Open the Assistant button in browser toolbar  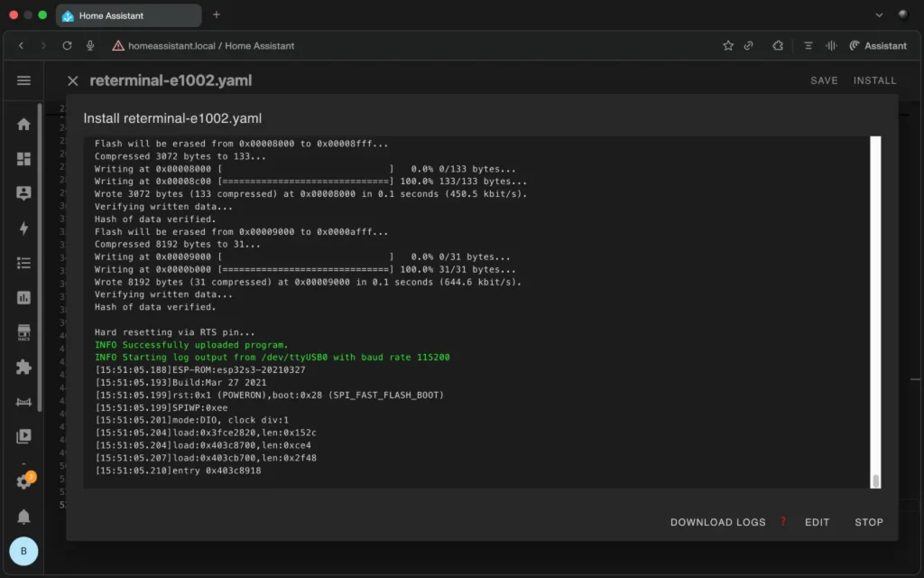coord(877,45)
